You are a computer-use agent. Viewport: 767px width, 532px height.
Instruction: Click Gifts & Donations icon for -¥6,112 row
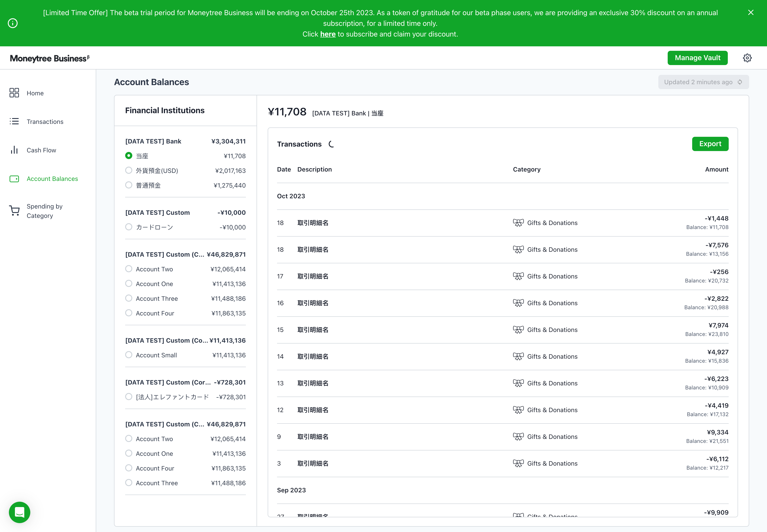[518, 463]
